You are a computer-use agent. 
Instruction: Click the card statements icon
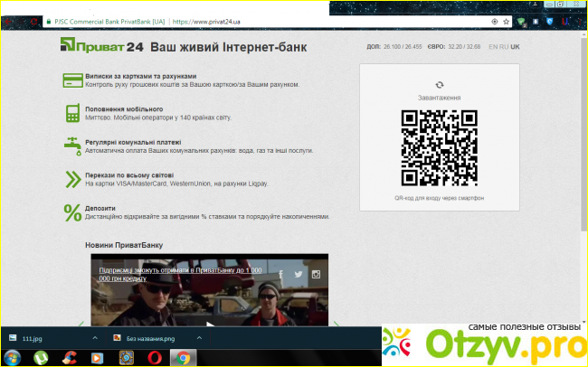72,81
